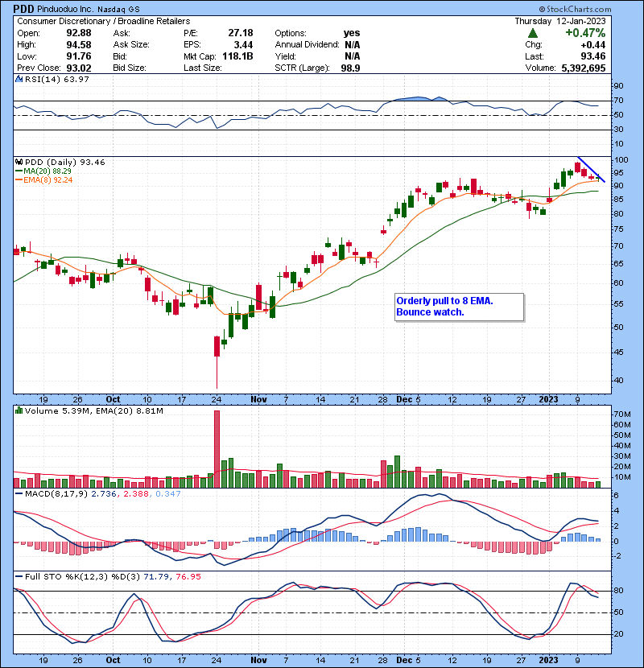Viewport: 644px width, 668px height.
Task: Select the Prev Close value 93.02
Action: (78, 68)
